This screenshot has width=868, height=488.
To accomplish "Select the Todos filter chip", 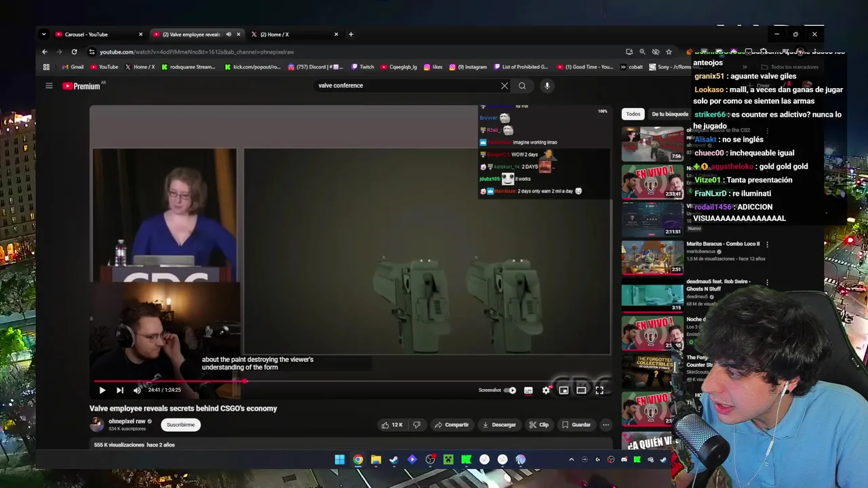I will 633,114.
